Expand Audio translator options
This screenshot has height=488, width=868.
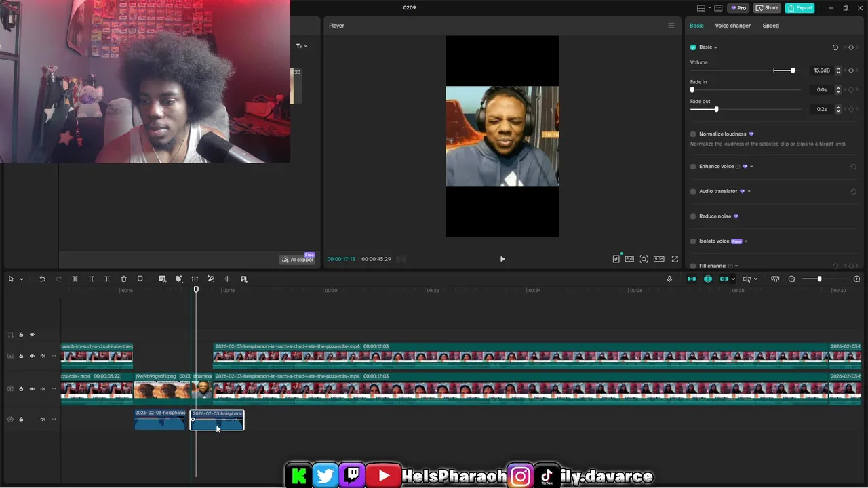(x=749, y=192)
